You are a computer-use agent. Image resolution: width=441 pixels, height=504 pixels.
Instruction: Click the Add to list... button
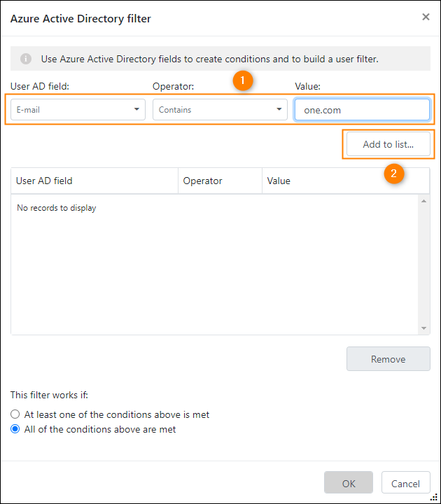click(x=388, y=144)
